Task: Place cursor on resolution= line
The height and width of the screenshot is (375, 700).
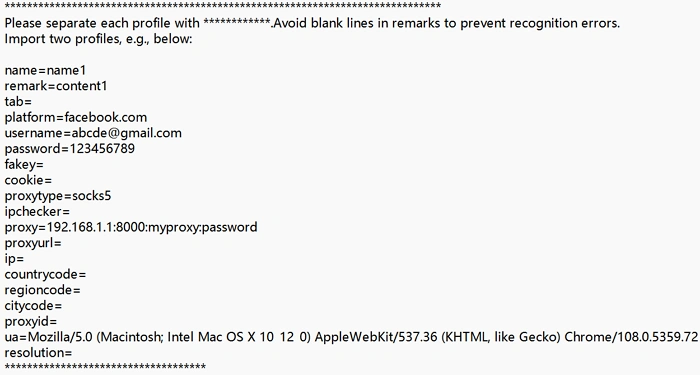Action: point(38,353)
